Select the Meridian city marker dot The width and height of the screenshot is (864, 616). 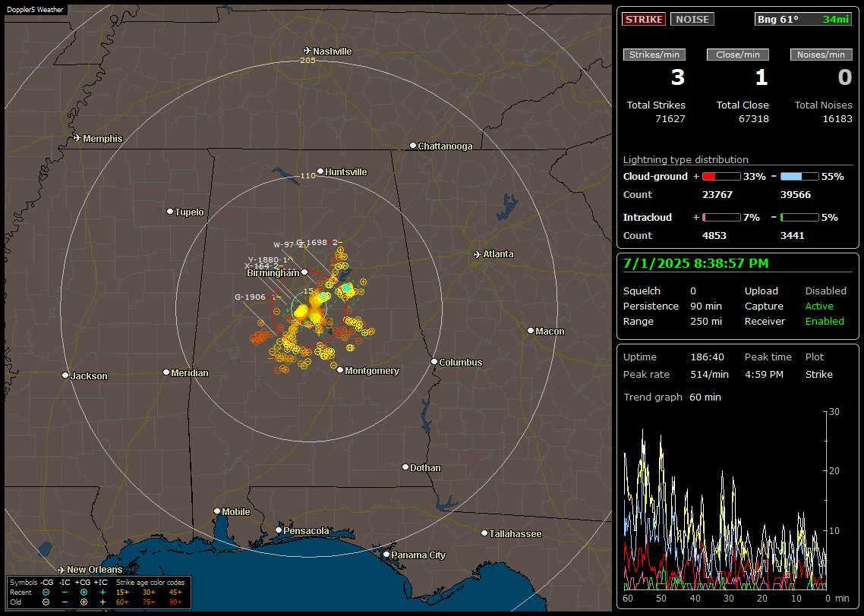click(x=166, y=372)
